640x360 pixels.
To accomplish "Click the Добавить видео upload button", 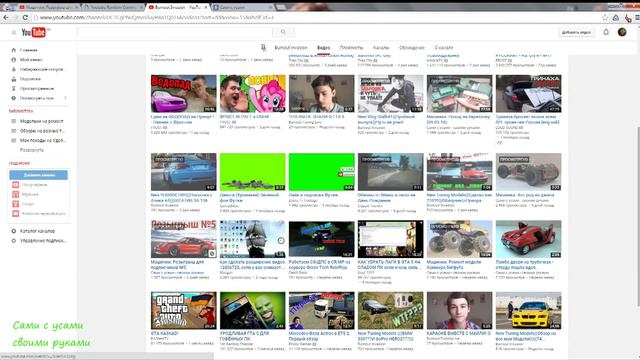I will pos(576,32).
